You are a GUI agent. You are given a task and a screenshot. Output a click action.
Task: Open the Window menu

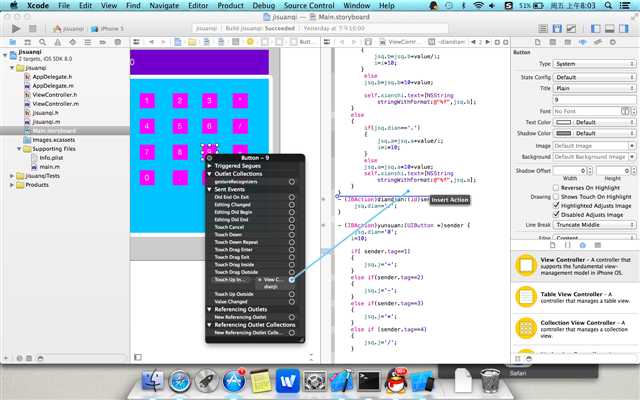(356, 5)
